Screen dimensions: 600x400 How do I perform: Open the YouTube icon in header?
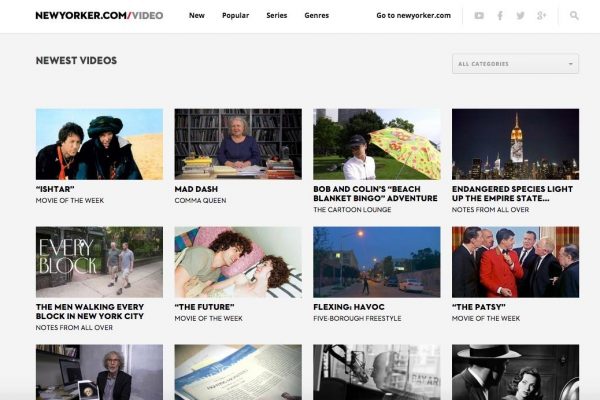pos(479,16)
